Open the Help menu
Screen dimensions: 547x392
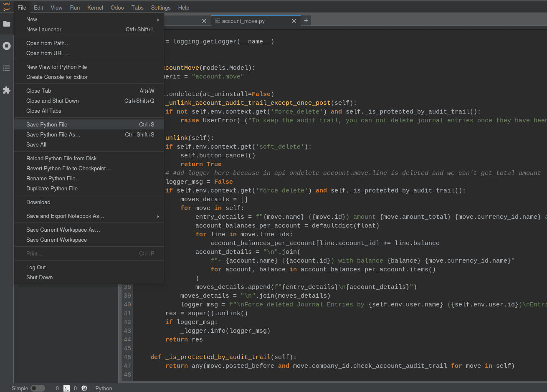tap(184, 8)
